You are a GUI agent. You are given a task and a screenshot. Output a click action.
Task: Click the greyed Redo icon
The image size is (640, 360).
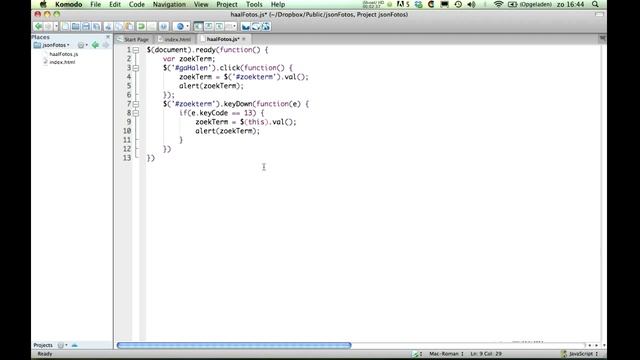[151, 27]
